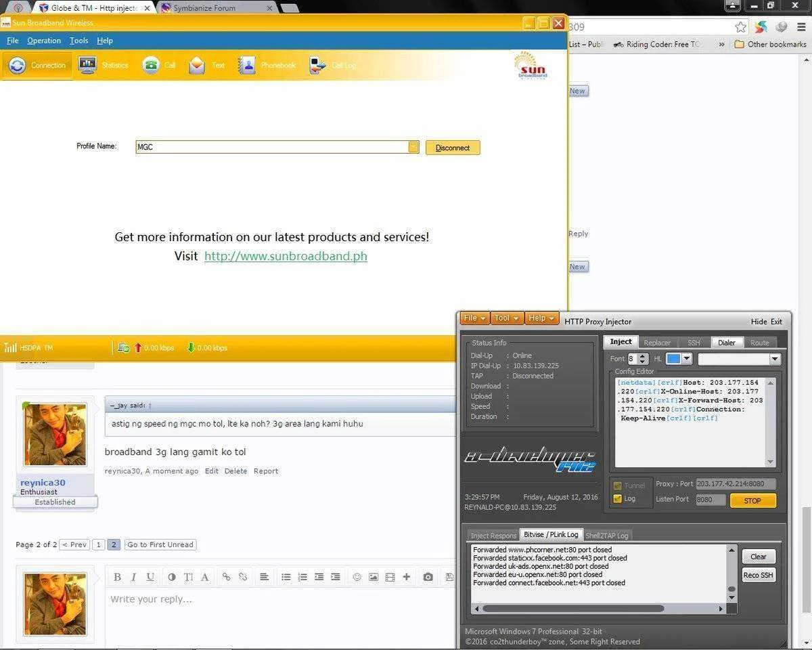Clear the PLink log with Clear button
Image resolution: width=812 pixels, height=650 pixels.
[759, 557]
